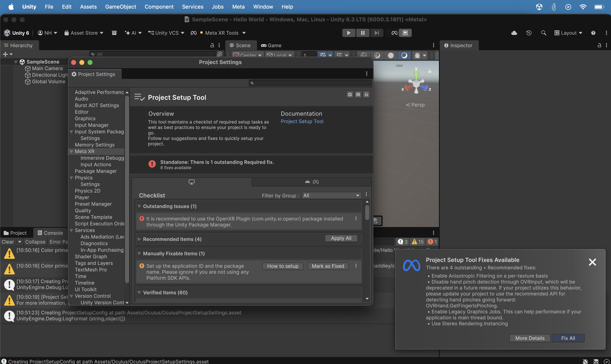Open the Project Setup Tool documentation book icon

click(x=358, y=94)
